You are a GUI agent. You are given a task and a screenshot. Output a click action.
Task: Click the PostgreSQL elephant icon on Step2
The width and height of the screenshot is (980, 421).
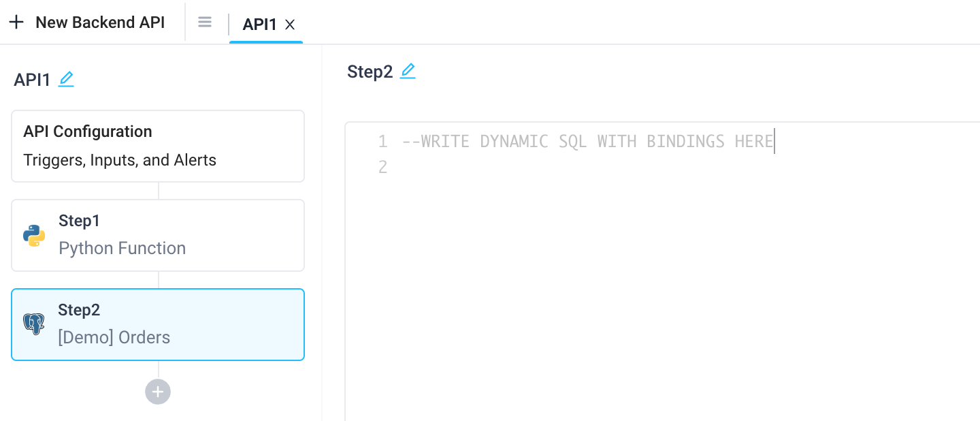click(x=33, y=324)
